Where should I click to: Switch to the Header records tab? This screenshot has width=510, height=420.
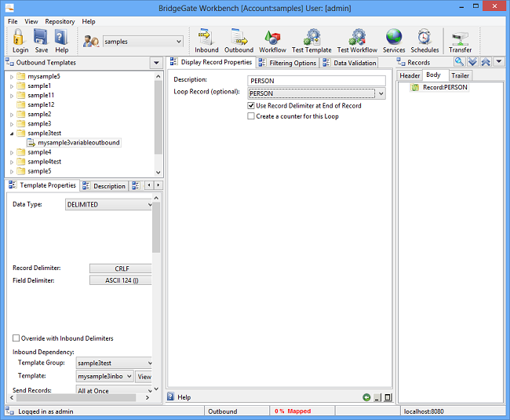[x=410, y=75]
